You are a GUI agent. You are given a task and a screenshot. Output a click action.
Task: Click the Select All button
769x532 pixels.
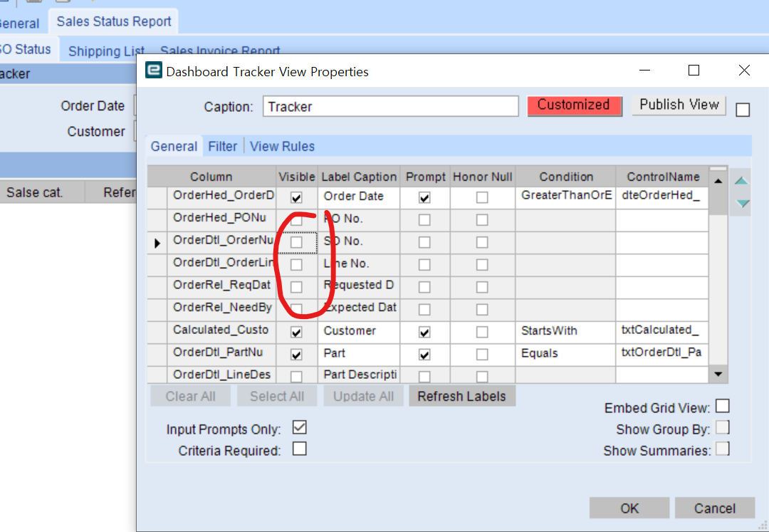click(x=277, y=396)
